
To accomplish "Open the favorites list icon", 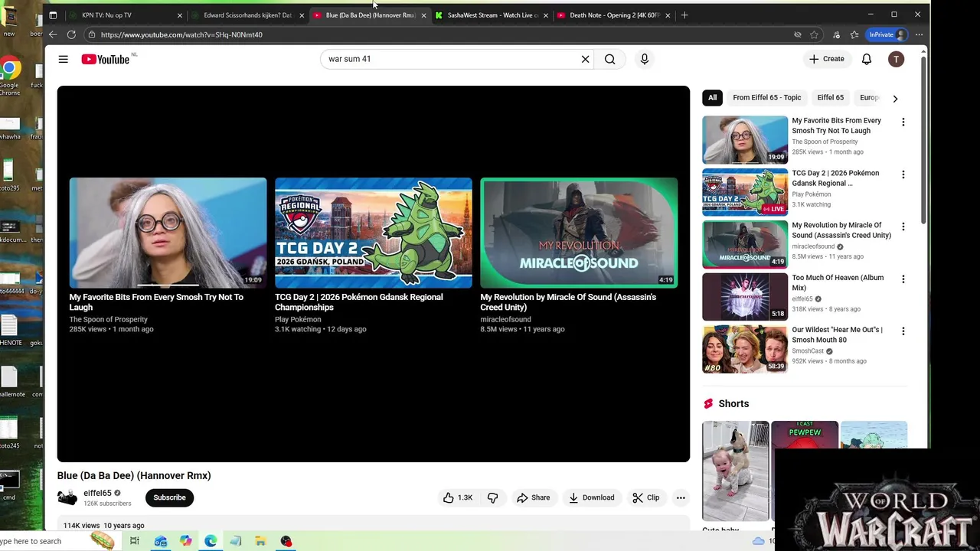I will [854, 34].
